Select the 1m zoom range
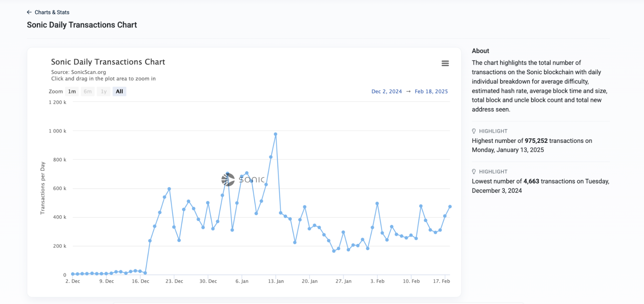This screenshot has width=644, height=304. tap(72, 92)
